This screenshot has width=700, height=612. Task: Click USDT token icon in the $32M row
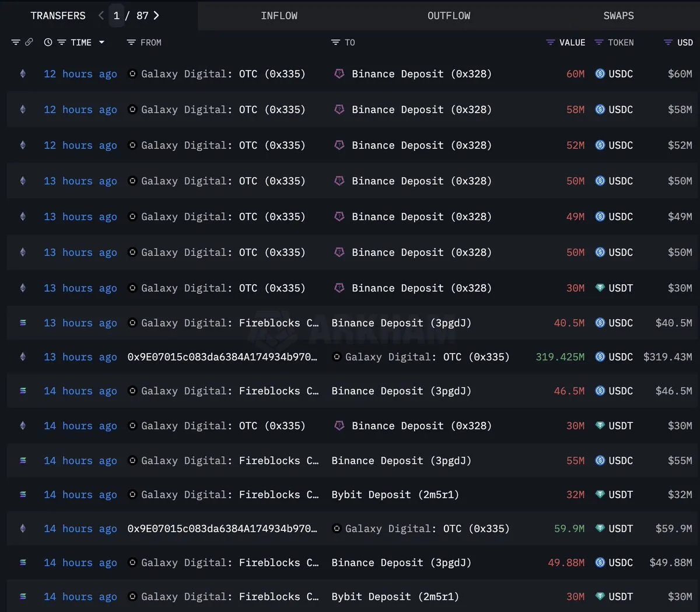point(600,494)
